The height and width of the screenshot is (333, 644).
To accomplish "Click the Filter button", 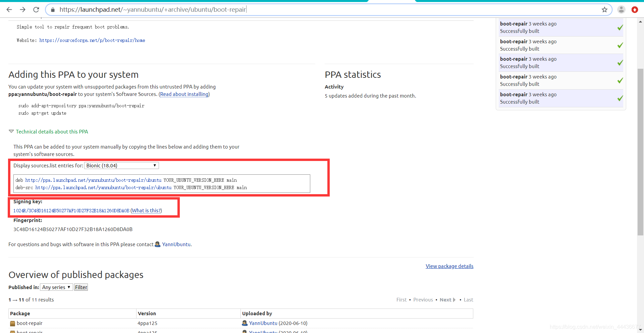I will tap(81, 287).
